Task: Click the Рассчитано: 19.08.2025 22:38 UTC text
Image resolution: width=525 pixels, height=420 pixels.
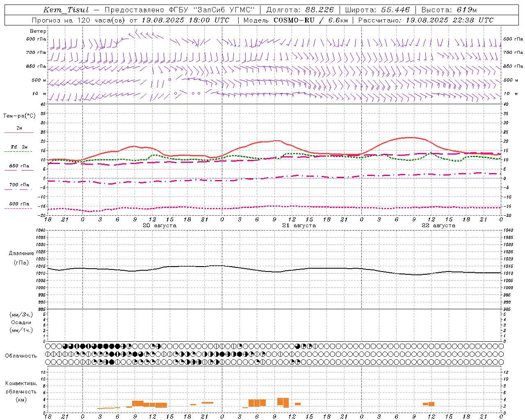Action: [426, 20]
